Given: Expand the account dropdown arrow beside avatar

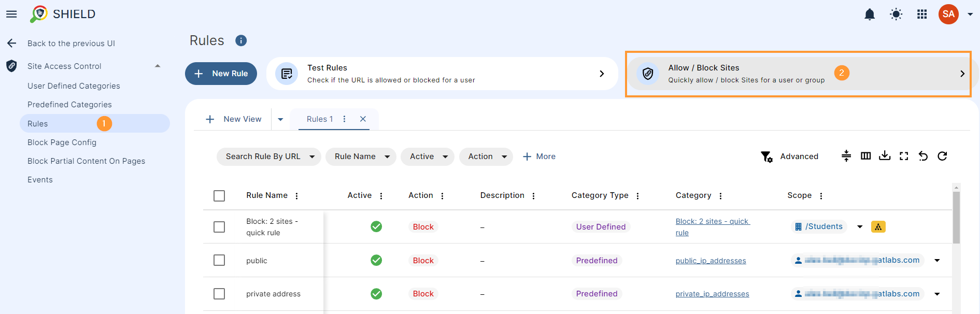Looking at the screenshot, I should coord(970,15).
